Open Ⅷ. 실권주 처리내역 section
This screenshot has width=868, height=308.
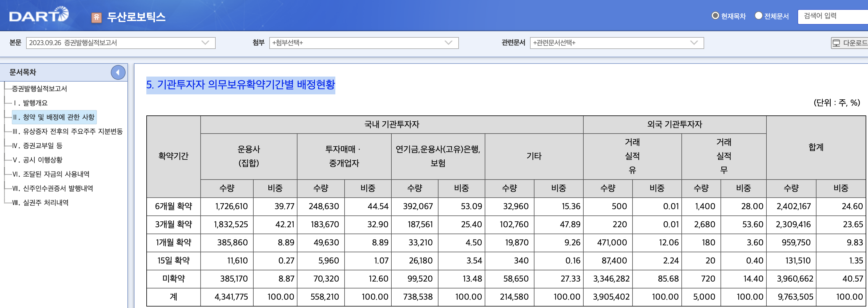(x=40, y=202)
